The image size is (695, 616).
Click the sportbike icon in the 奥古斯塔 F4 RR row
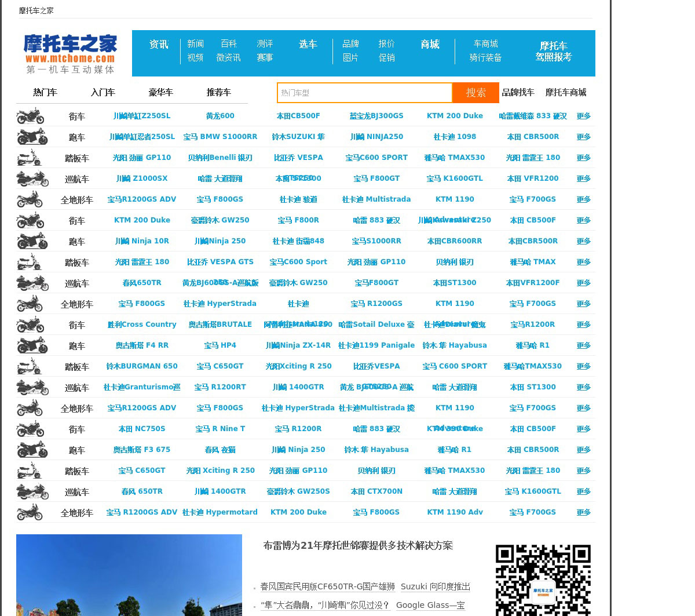[32, 345]
